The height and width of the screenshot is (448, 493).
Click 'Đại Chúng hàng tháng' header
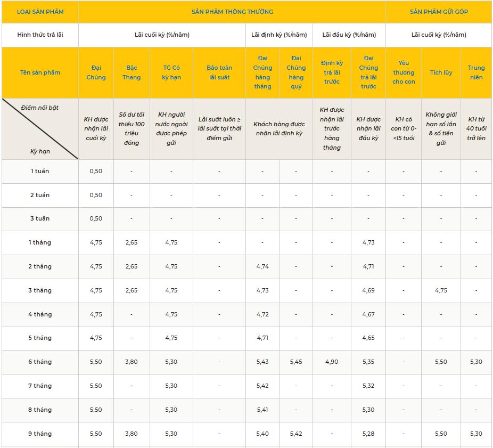[262, 72]
